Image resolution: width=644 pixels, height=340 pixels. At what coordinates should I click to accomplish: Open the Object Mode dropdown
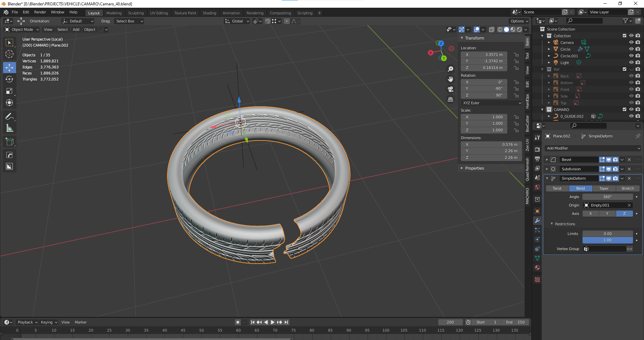pos(21,30)
